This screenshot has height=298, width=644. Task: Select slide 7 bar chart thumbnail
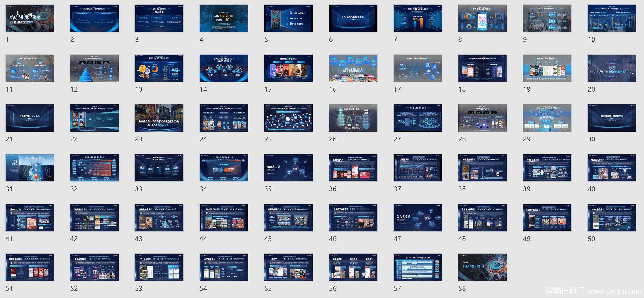[x=418, y=18]
